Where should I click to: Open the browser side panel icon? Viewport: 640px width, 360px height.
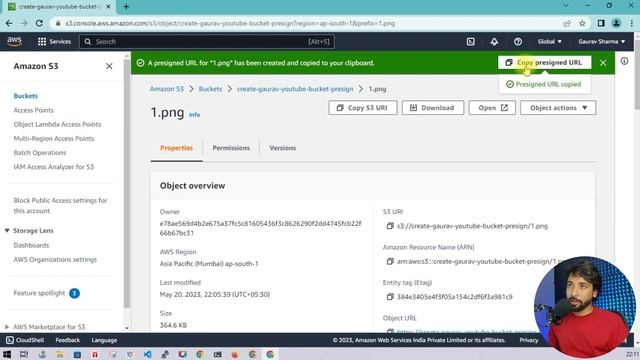pos(601,23)
